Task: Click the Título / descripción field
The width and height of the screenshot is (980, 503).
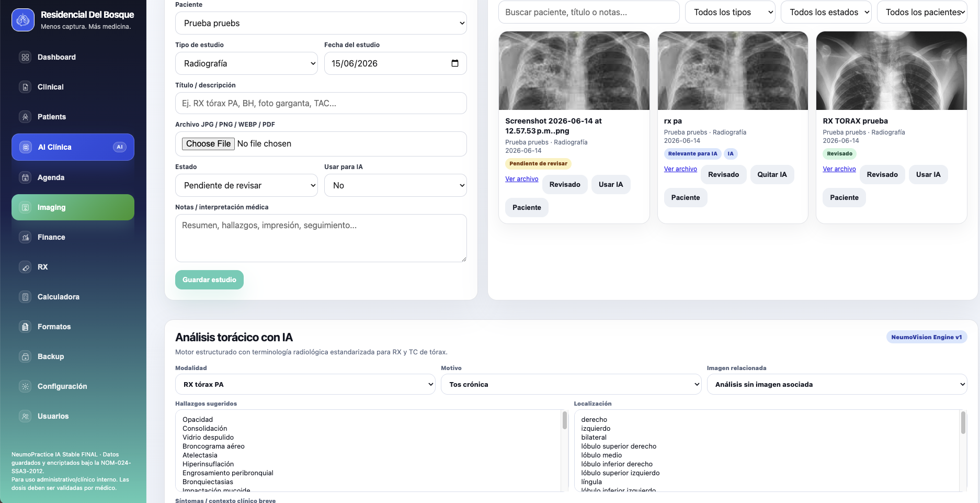Action: point(321,103)
